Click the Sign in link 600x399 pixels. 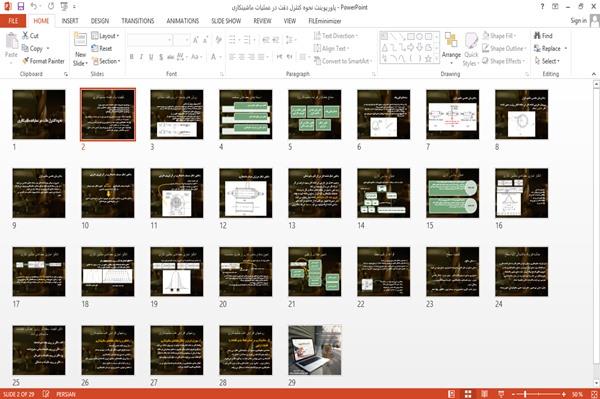tap(578, 21)
